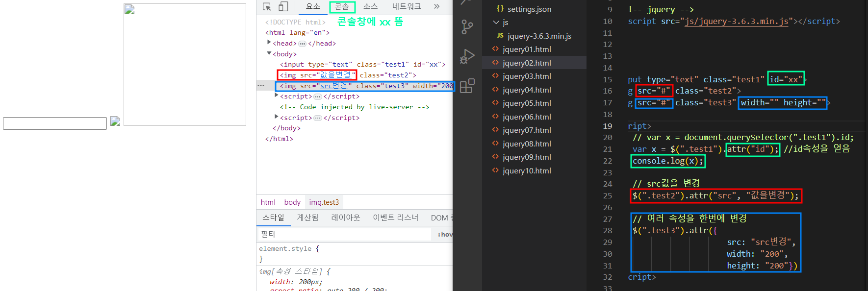
Task: Open the ellipsis actions beside the selected img row
Action: point(261,86)
